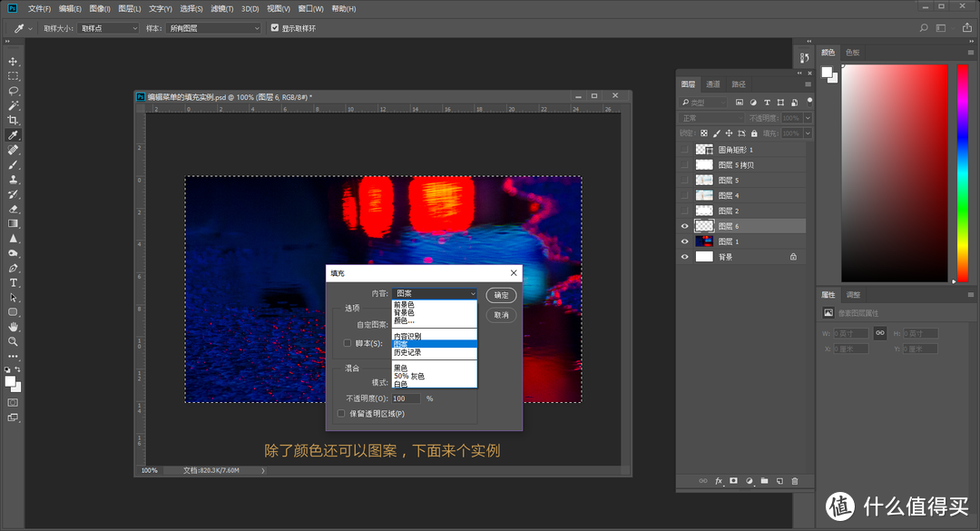Select the Move tool
Screen dimensions: 980x531
click(x=13, y=62)
